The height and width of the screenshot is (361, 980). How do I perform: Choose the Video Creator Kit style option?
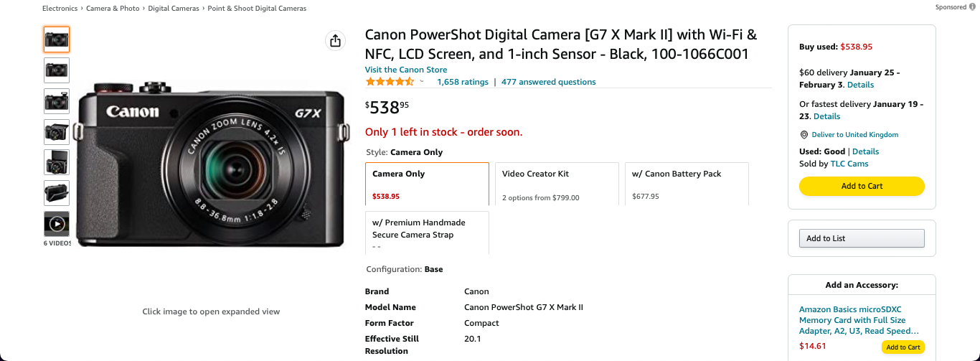(x=557, y=184)
